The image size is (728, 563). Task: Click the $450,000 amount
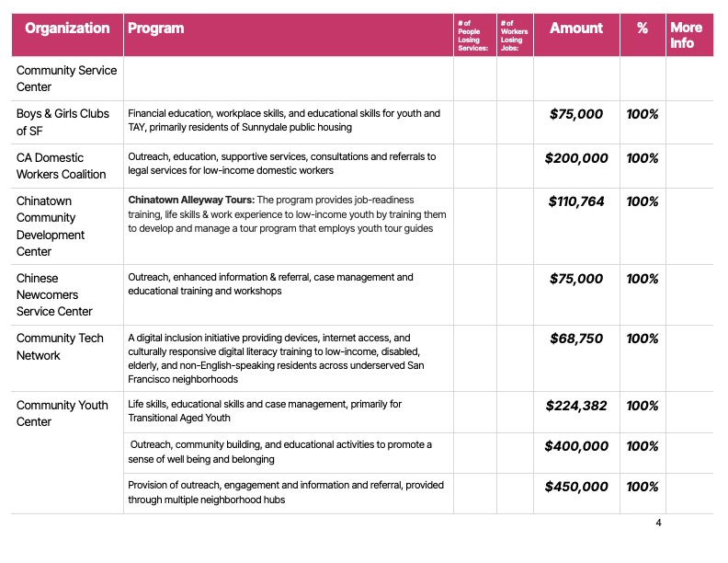(x=576, y=487)
